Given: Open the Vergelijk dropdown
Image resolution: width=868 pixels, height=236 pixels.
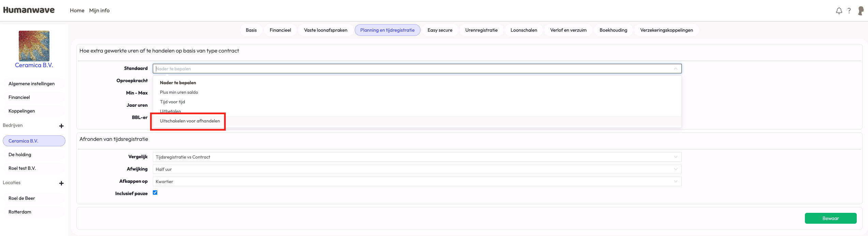Looking at the screenshot, I should tap(417, 157).
